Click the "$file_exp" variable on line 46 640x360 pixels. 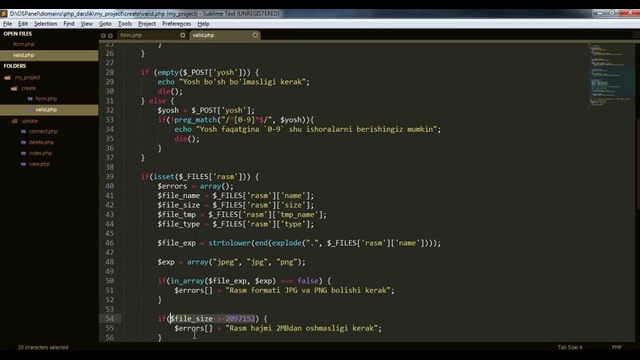pyautogui.click(x=177, y=243)
